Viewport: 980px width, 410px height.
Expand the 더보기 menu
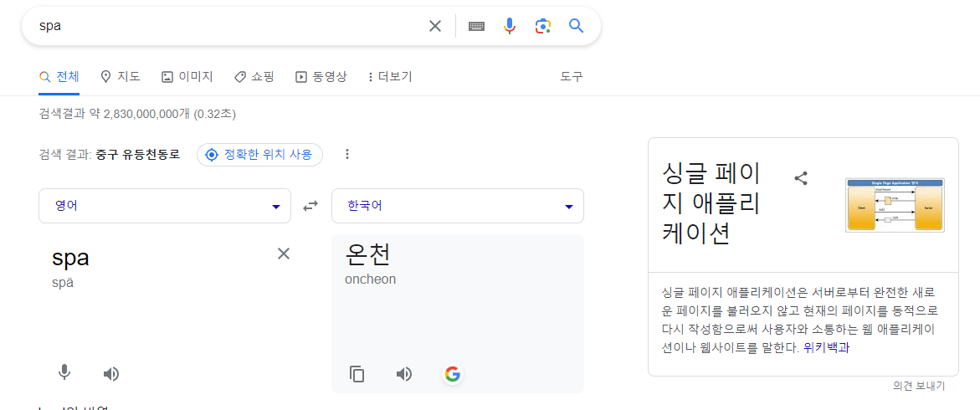tap(390, 77)
